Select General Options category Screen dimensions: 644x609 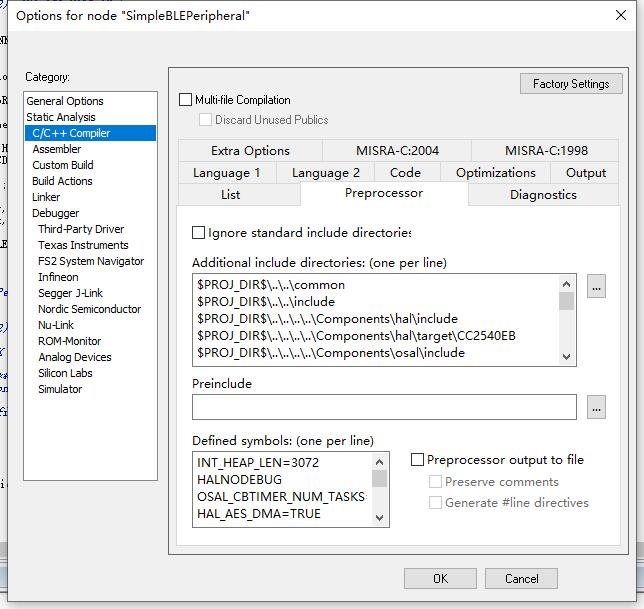[65, 101]
